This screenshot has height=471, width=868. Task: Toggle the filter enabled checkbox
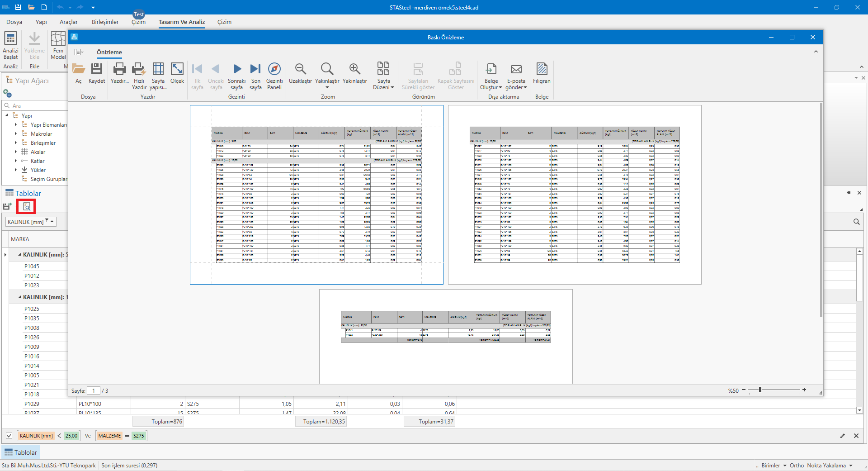(9, 436)
